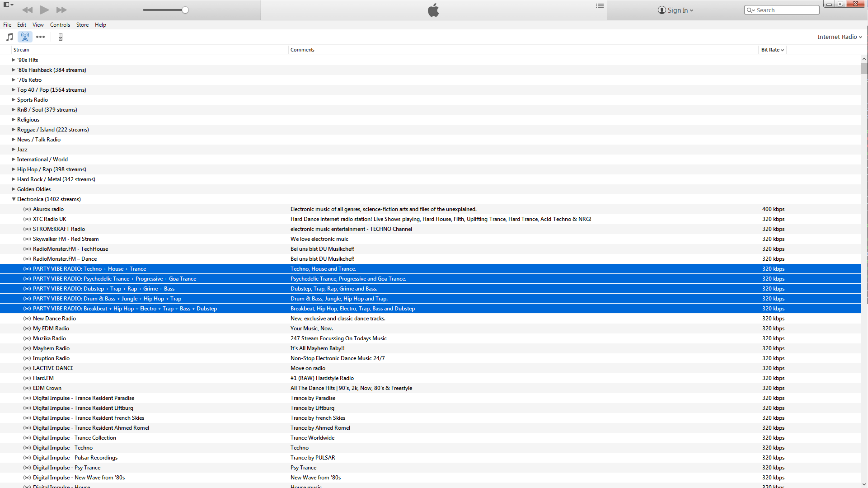Open the Controls menu
Screen dimensions: 868x488
pos(60,25)
